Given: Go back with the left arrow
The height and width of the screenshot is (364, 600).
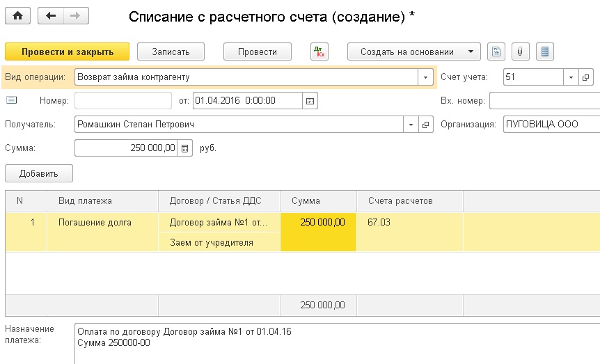Looking at the screenshot, I should 51,16.
